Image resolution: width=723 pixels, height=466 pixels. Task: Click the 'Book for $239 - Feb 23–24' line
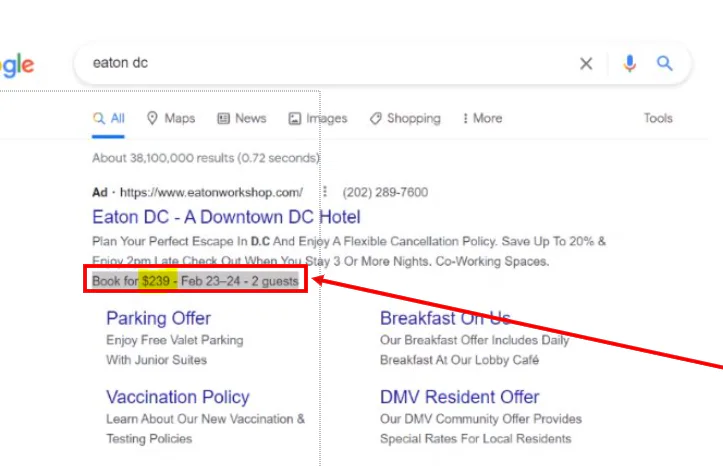[x=196, y=281]
